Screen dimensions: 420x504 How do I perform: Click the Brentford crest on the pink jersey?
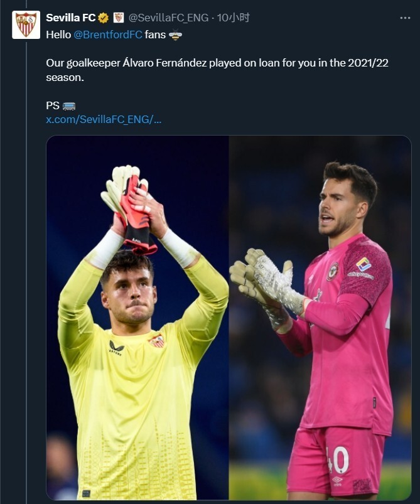click(x=332, y=271)
